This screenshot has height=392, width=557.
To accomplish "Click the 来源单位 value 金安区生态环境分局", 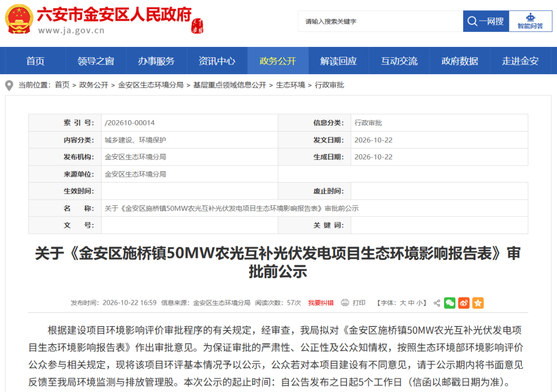I will coord(135,174).
